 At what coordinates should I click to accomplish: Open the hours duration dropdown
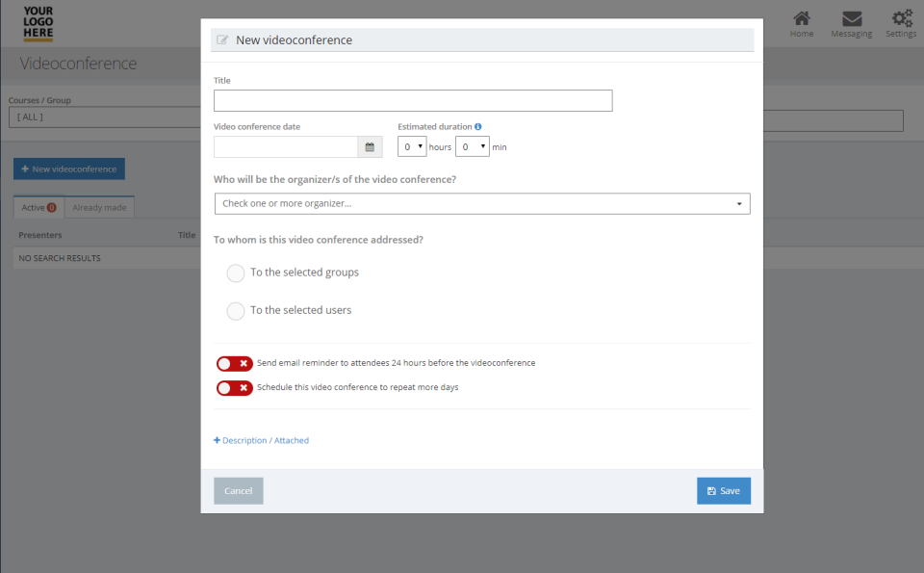click(412, 147)
